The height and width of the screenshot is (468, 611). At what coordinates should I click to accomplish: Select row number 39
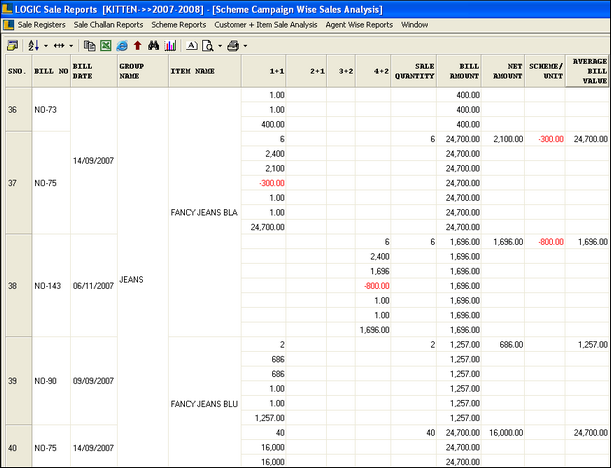click(x=19, y=381)
